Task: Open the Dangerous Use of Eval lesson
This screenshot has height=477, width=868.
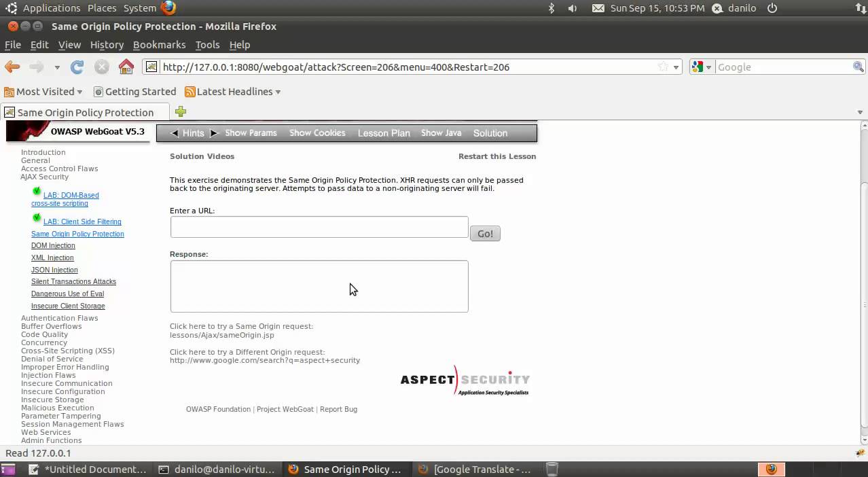Action: 67,294
